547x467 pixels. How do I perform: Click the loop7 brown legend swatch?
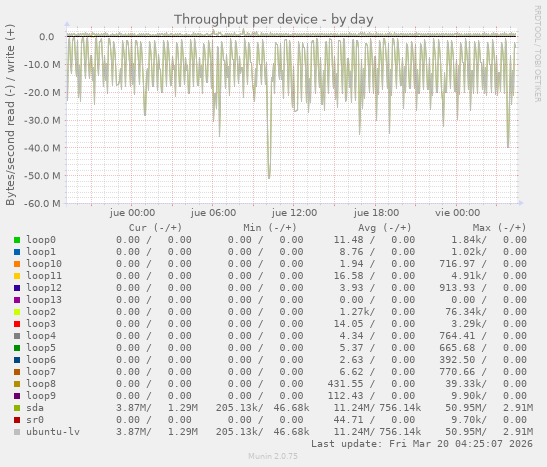[17, 372]
